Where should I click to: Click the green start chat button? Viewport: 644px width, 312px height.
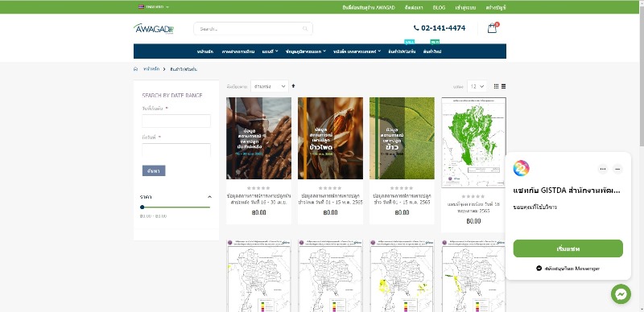coord(568,248)
